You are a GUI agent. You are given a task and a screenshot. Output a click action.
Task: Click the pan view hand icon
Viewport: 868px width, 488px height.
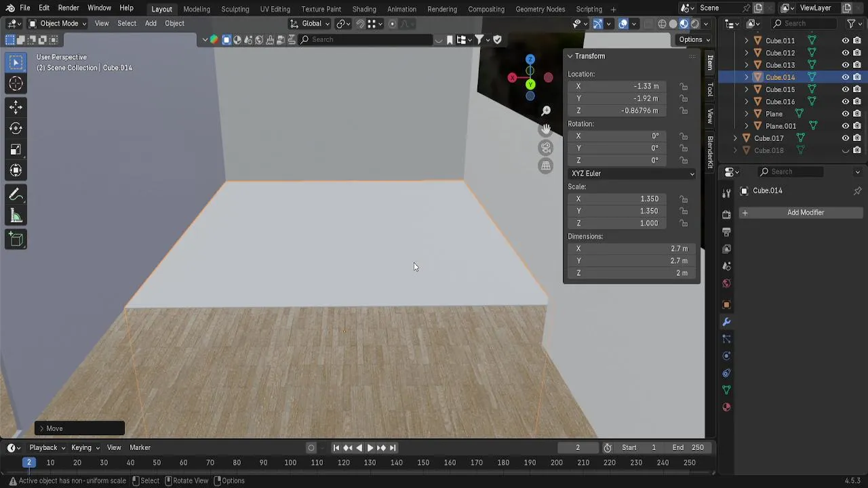pos(546,129)
